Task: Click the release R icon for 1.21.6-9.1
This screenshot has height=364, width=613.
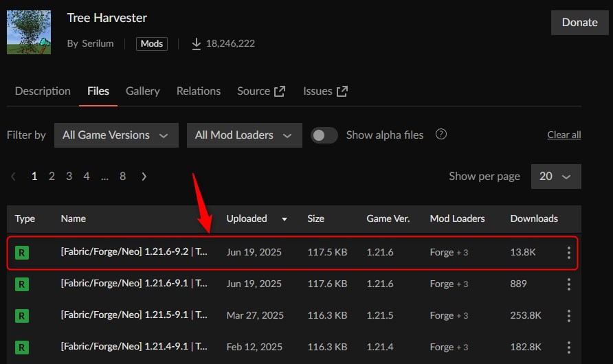Action: pos(22,284)
